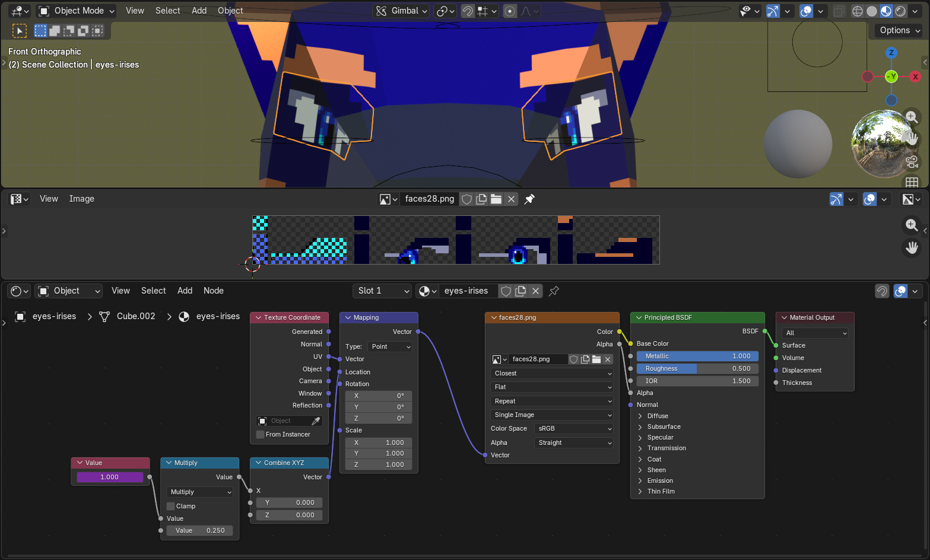This screenshot has height=560, width=930.
Task: Toggle fake user shield for the eyes-irises material
Action: click(506, 291)
